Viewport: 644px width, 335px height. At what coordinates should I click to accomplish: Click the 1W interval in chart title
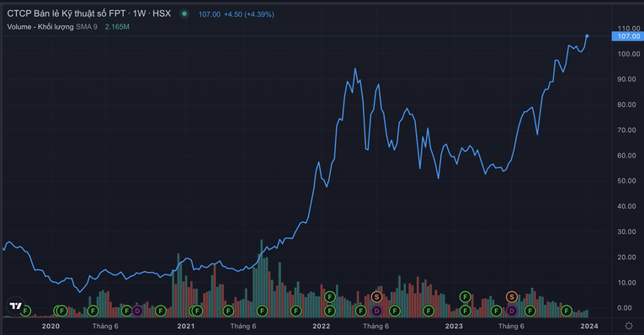139,13
